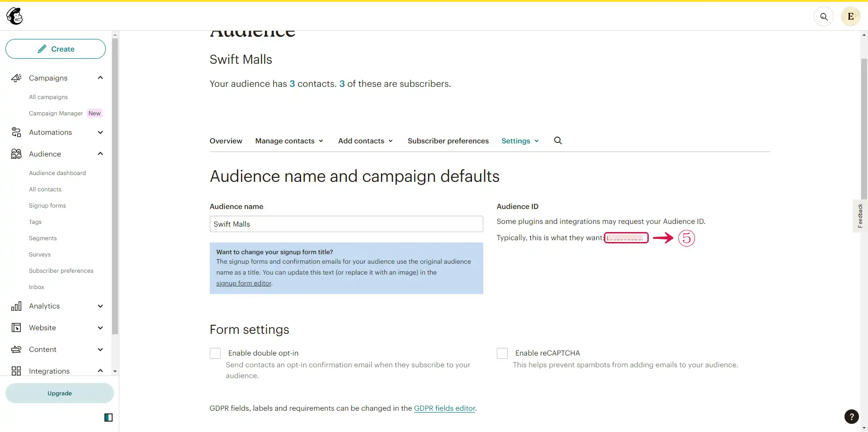Click the sidebar scroll down arrow
Viewport: 868px width, 432px height.
click(x=115, y=371)
